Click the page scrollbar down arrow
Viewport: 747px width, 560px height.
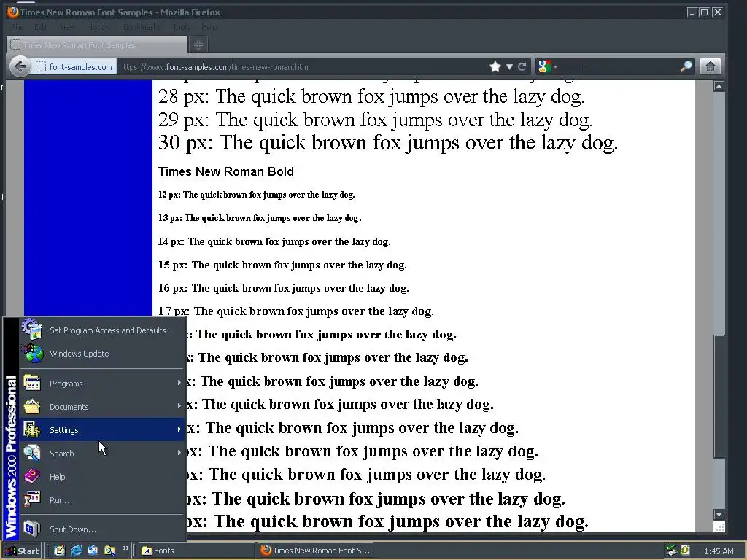click(719, 514)
